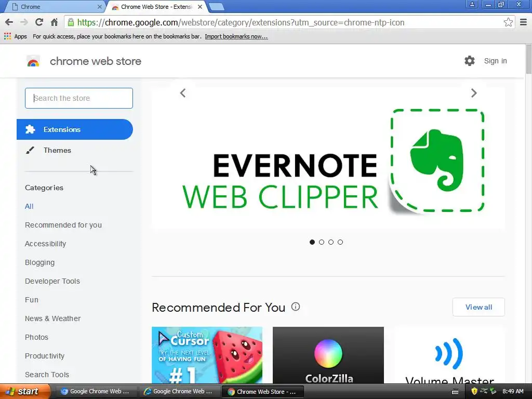The image size is (532, 399).
Task: Open the Custom Cursor extension card
Action: pyautogui.click(x=207, y=355)
